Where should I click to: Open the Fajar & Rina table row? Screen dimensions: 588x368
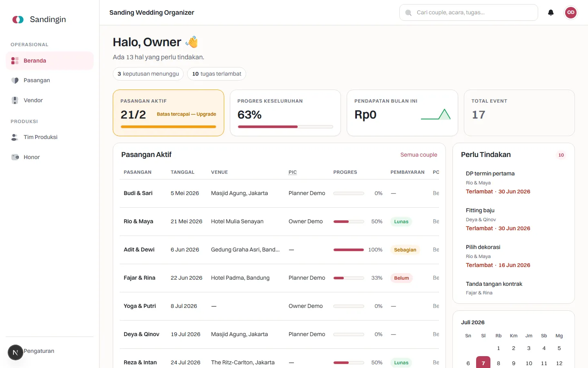pyautogui.click(x=279, y=278)
